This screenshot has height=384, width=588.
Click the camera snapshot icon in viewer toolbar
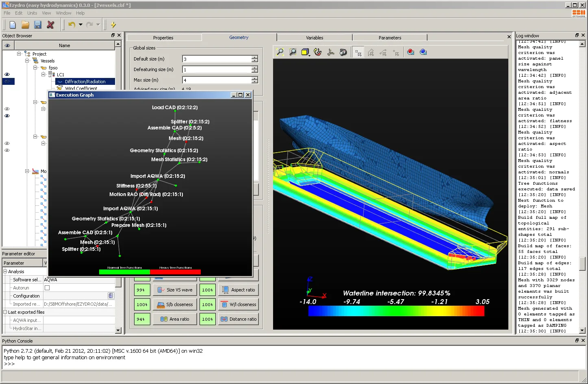343,52
